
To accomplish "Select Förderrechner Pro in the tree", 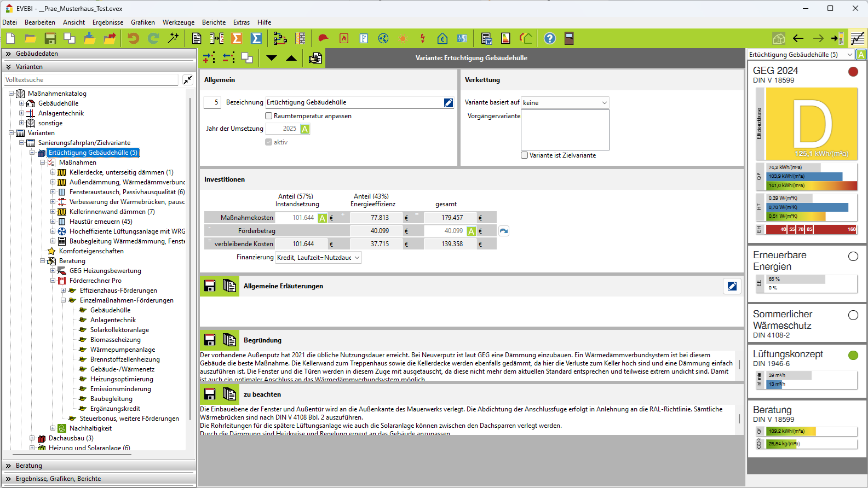I will [x=95, y=281].
